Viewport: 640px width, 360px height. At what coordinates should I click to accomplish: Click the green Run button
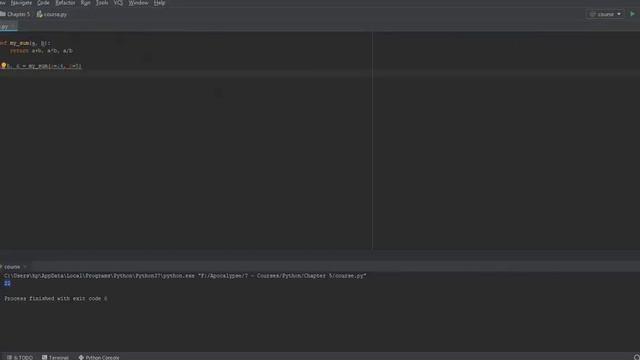click(633, 14)
